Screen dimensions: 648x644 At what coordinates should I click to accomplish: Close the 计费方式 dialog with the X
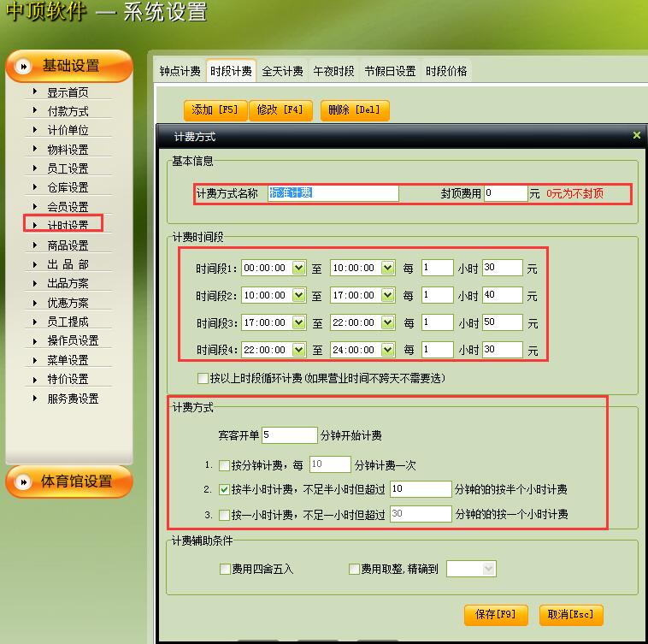point(636,135)
